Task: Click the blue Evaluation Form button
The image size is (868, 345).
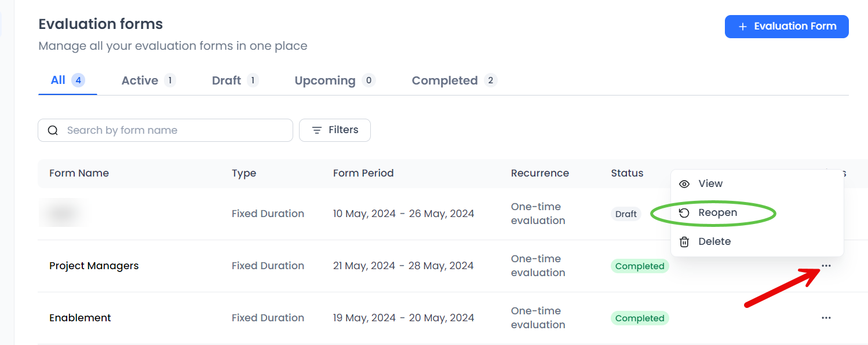Action: [x=786, y=26]
